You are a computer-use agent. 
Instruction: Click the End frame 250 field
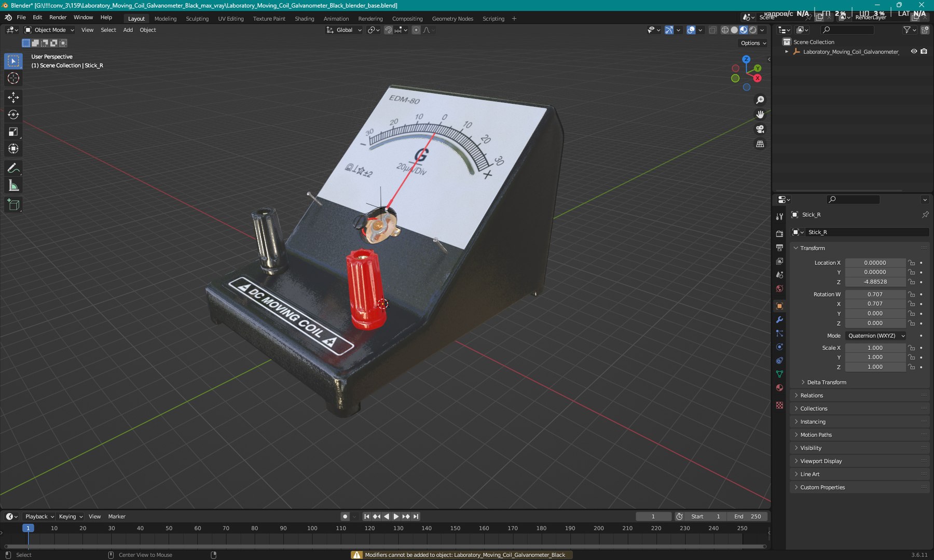coord(747,516)
